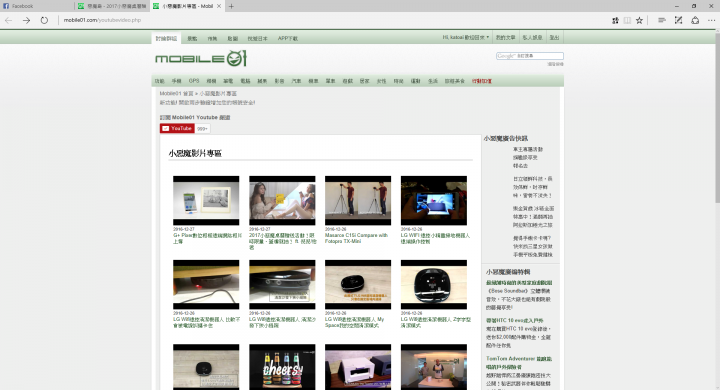The image size is (720, 390).
Task: Open robot with red light under furniture thumbnail
Action: (206, 285)
